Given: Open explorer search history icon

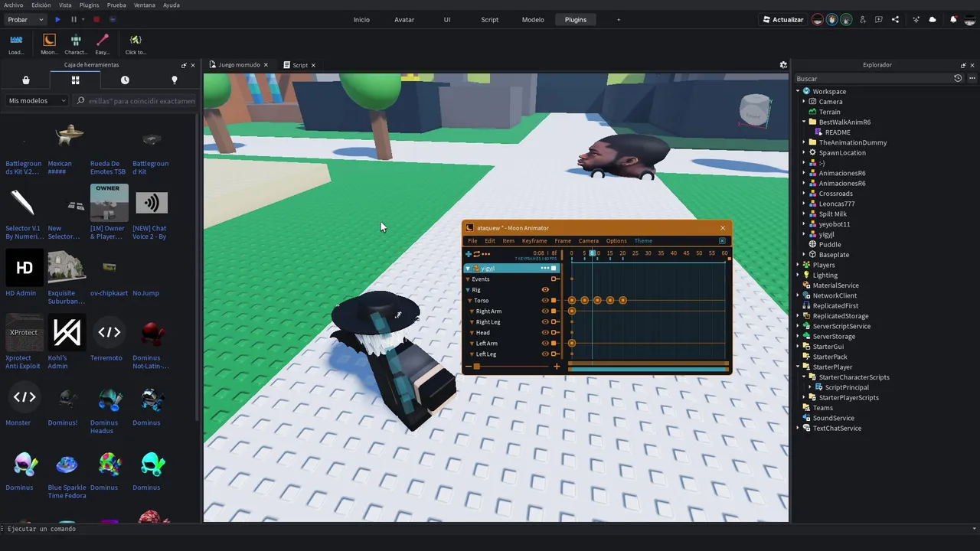Looking at the screenshot, I should (x=958, y=78).
